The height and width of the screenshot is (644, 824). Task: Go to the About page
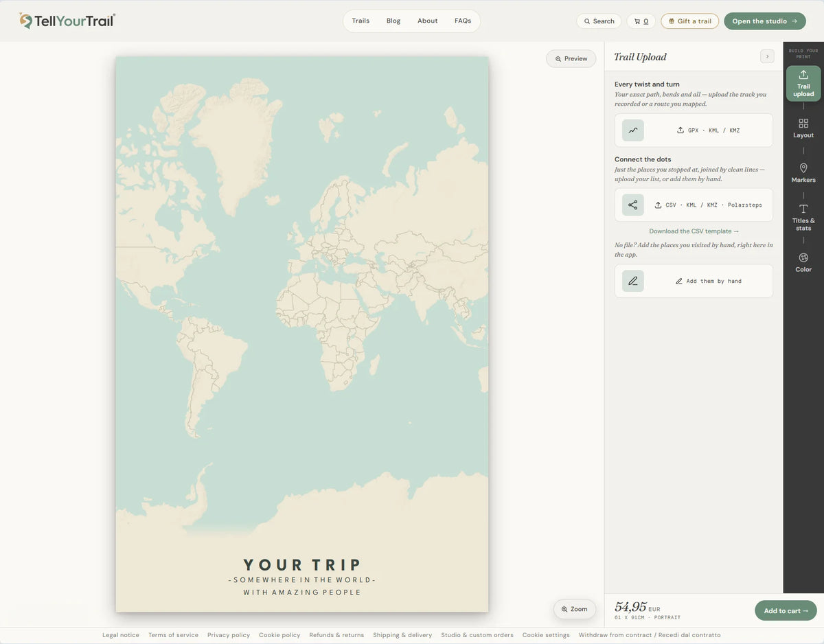click(x=427, y=21)
